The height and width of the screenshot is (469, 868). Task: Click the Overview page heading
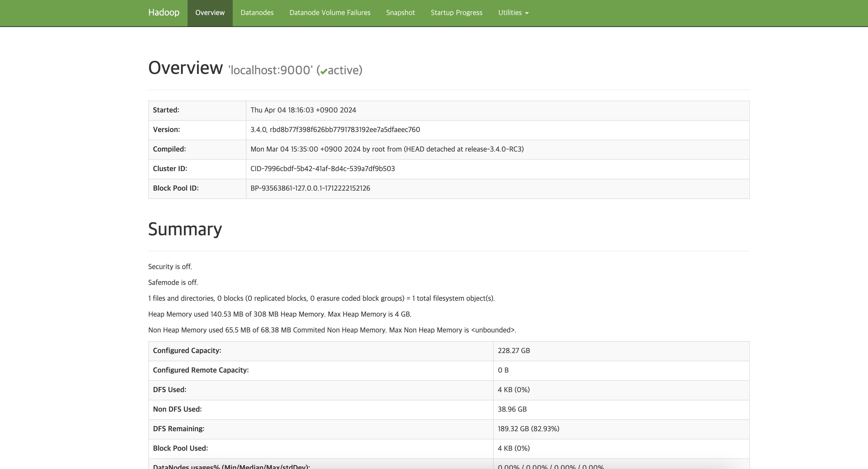pyautogui.click(x=185, y=68)
